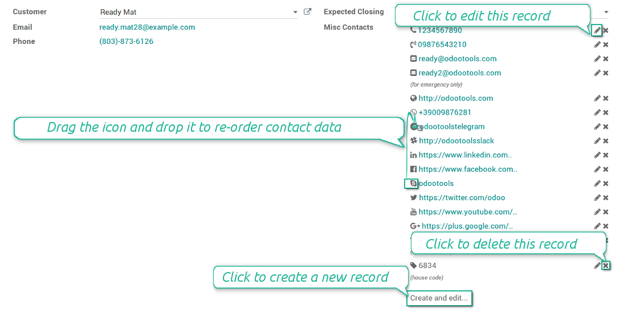Open the Expected Closing dropdown

point(606,12)
